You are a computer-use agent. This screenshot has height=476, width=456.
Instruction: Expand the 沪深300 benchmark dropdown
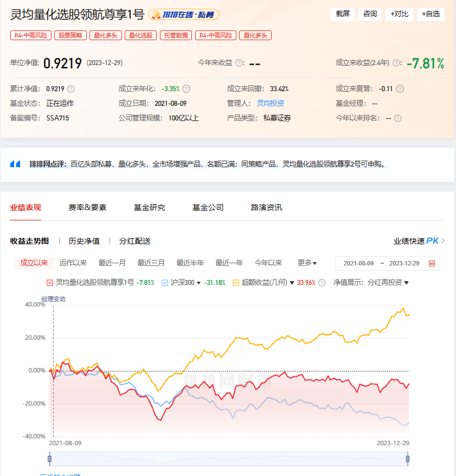(x=199, y=283)
